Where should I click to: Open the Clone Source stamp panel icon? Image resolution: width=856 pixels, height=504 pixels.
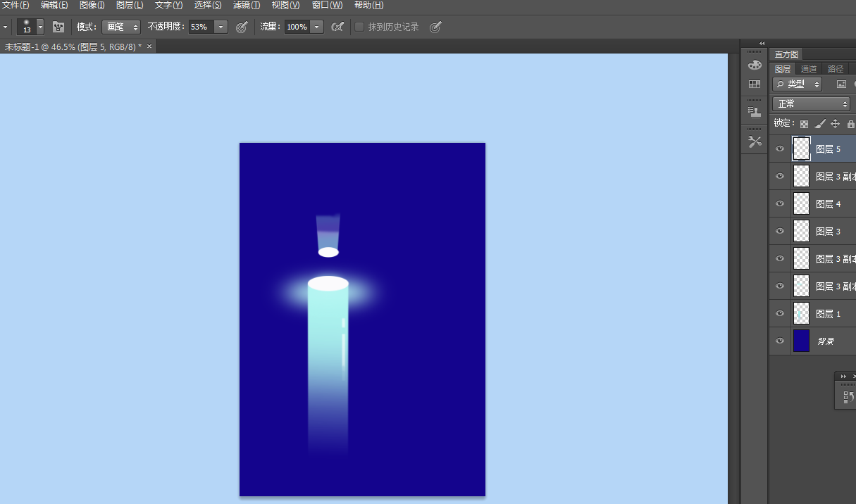(755, 111)
